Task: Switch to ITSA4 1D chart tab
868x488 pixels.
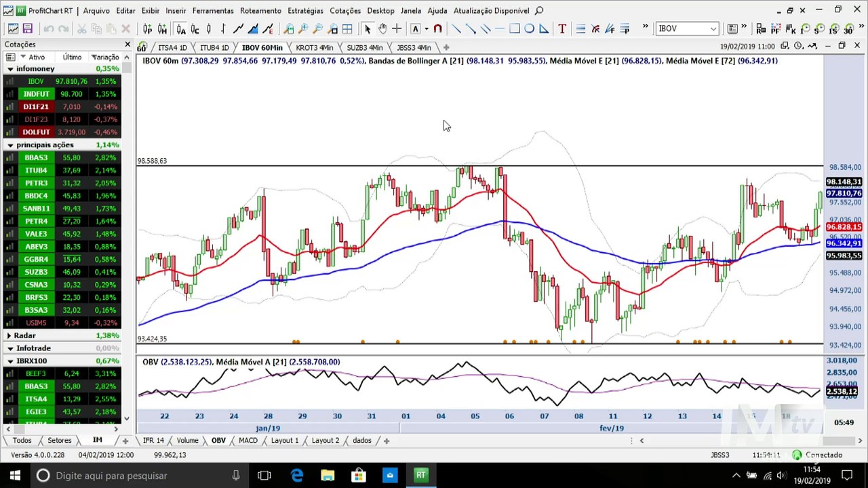Action: (172, 47)
